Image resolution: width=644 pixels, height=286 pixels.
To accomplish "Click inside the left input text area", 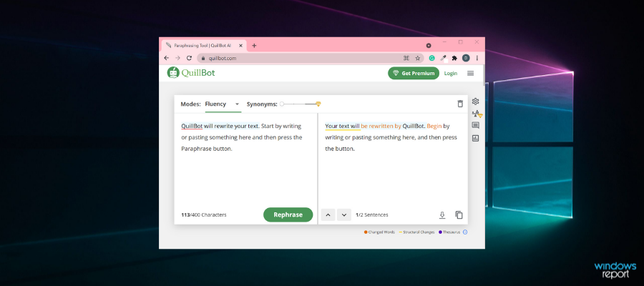I will tap(245, 160).
